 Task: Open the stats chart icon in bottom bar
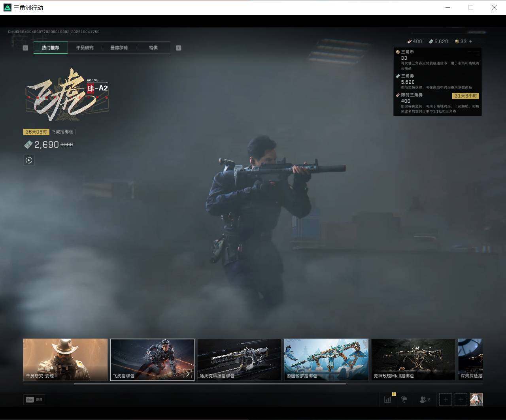(388, 399)
